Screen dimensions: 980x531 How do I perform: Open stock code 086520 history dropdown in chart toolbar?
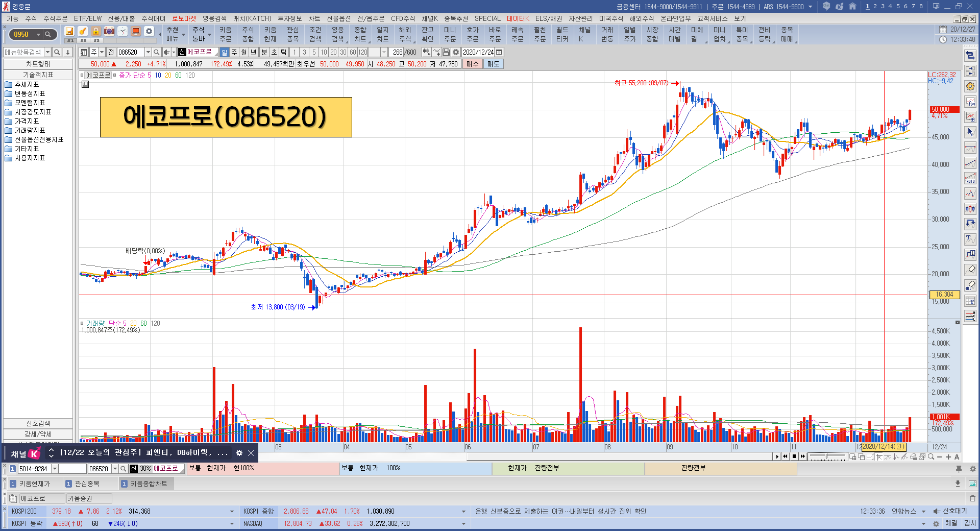148,52
